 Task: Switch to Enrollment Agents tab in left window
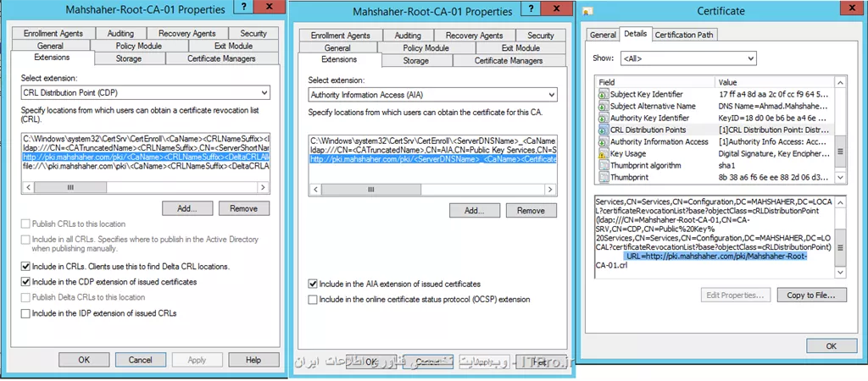[53, 34]
